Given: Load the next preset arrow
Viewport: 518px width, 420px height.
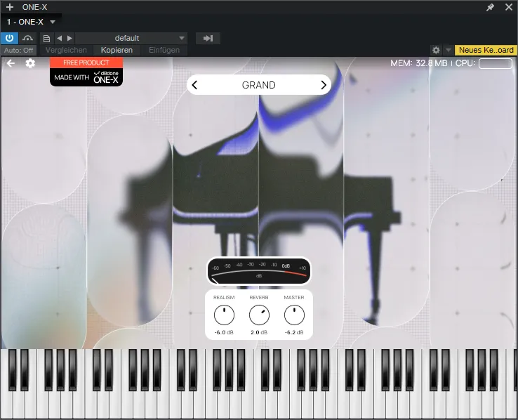Looking at the screenshot, I should [69, 39].
